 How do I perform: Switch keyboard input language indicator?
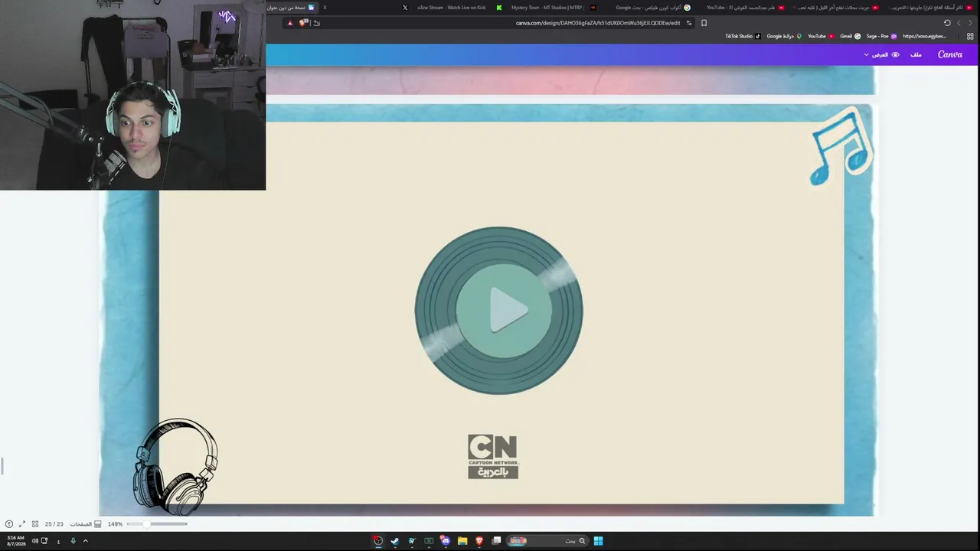pyautogui.click(x=58, y=541)
